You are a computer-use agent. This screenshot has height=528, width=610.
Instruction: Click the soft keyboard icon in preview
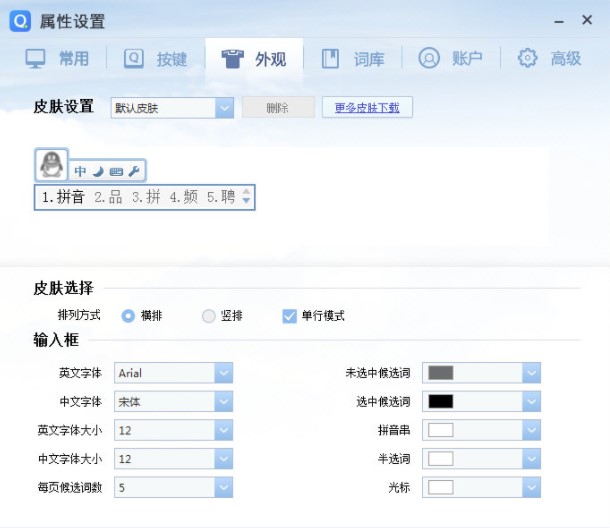click(x=116, y=172)
